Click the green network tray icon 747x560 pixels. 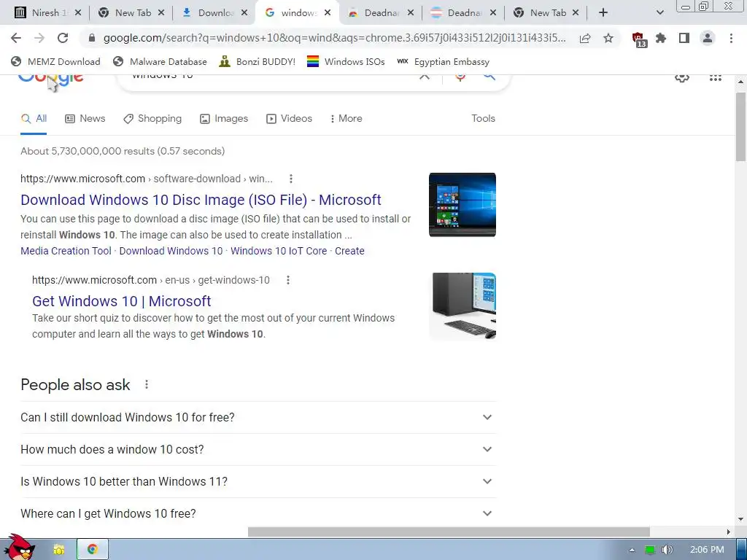coord(650,550)
